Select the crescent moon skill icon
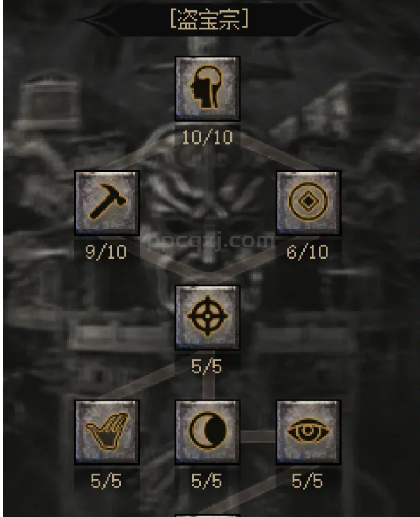 (x=207, y=432)
